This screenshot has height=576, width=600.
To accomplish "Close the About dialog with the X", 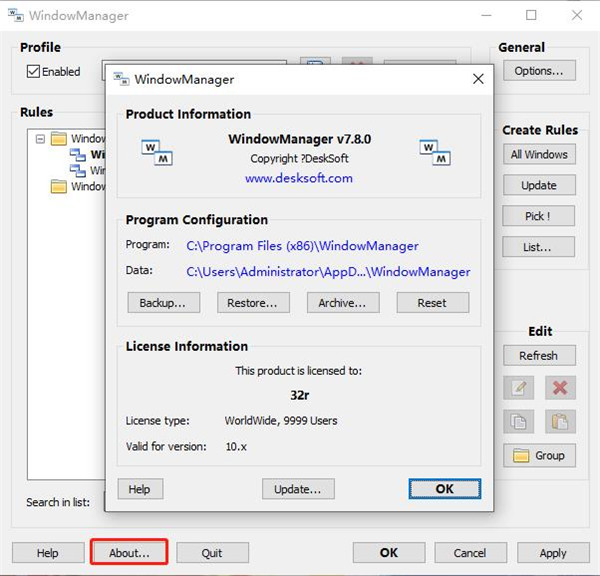I will click(478, 79).
